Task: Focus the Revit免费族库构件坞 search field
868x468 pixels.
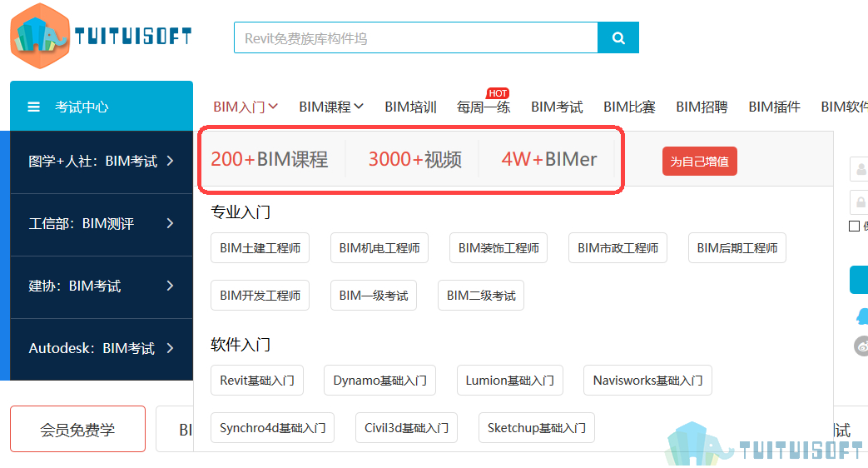Action: 416,37
